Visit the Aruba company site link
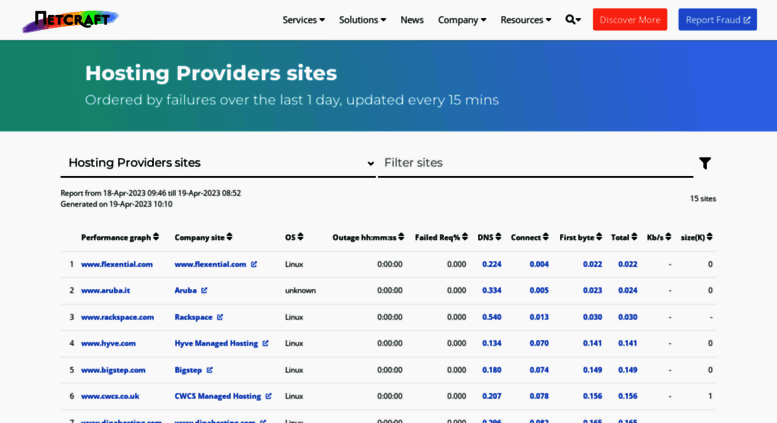Screen dimensions: 777x423 pyautogui.click(x=185, y=290)
